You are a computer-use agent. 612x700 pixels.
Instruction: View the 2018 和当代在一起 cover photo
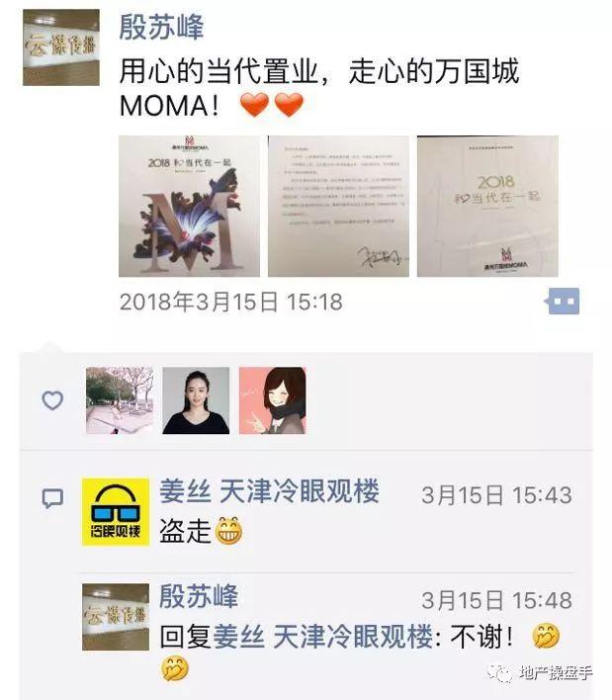(487, 207)
